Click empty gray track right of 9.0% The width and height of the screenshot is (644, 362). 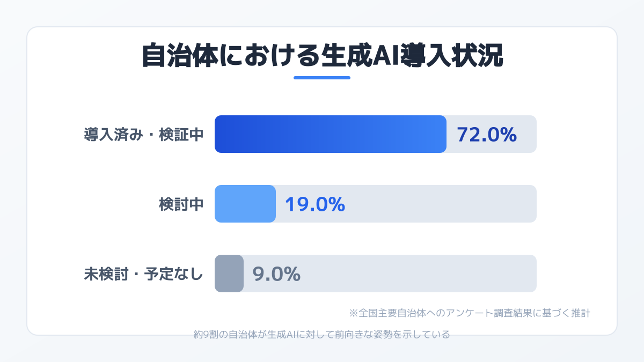[x=419, y=274]
